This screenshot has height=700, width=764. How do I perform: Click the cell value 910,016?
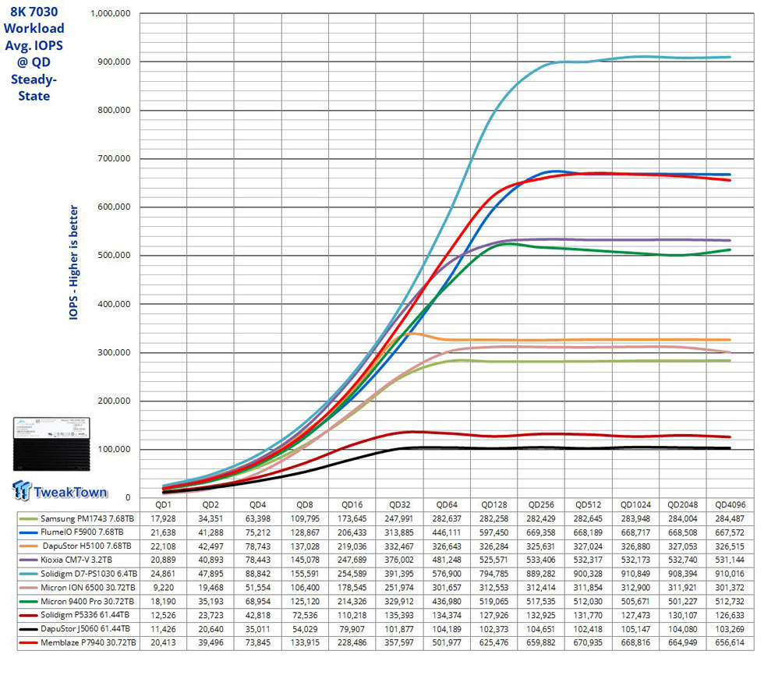point(730,574)
